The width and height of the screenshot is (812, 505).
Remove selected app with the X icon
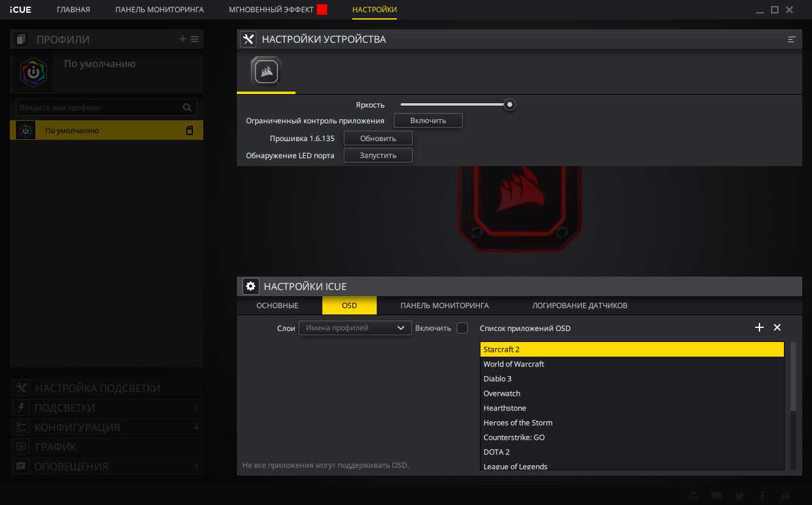pos(777,327)
